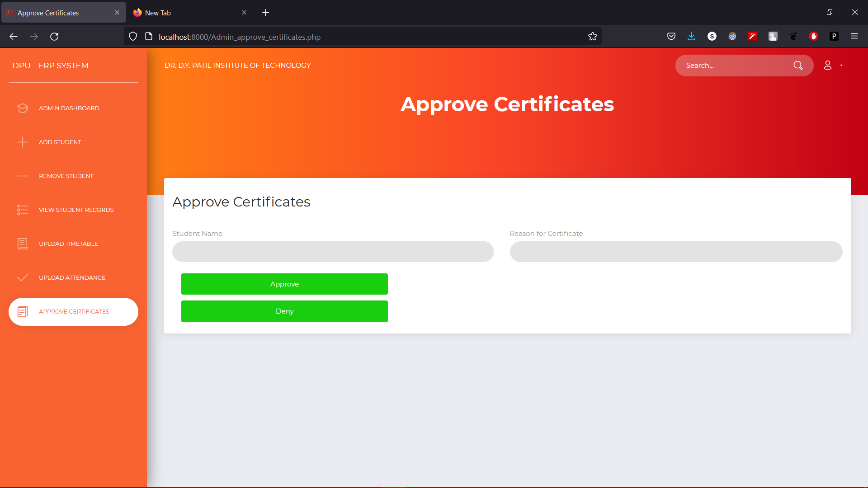Click the Student Name input field
The image size is (868, 488).
(x=333, y=252)
